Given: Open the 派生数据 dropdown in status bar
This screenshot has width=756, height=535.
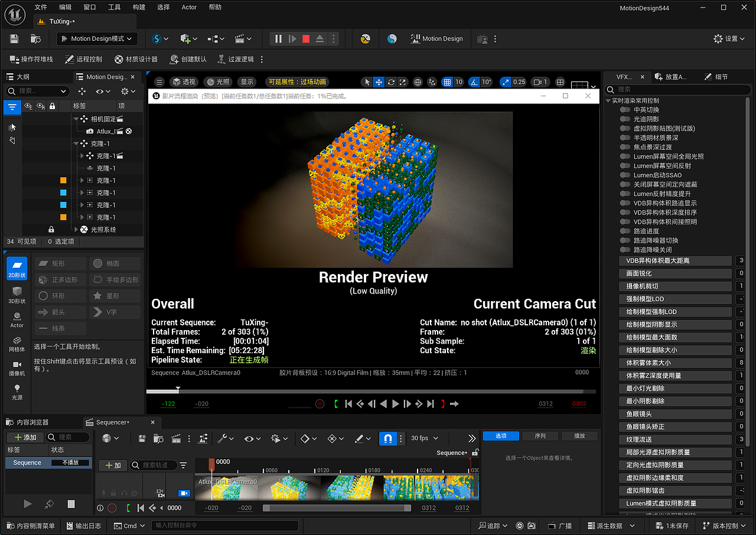Looking at the screenshot, I should point(611,526).
